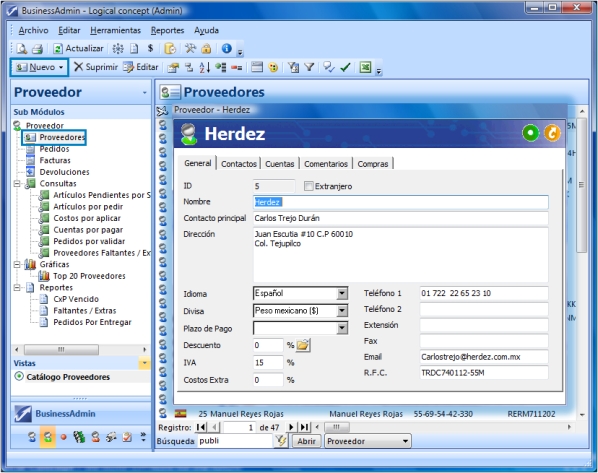Click the green circle button in Herdez header
This screenshot has height=473, width=598.
(x=530, y=133)
